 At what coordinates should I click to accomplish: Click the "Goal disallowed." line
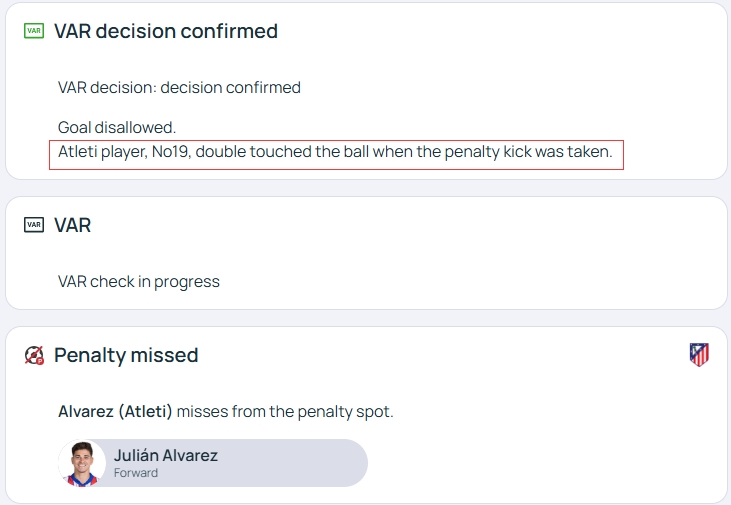coord(117,127)
